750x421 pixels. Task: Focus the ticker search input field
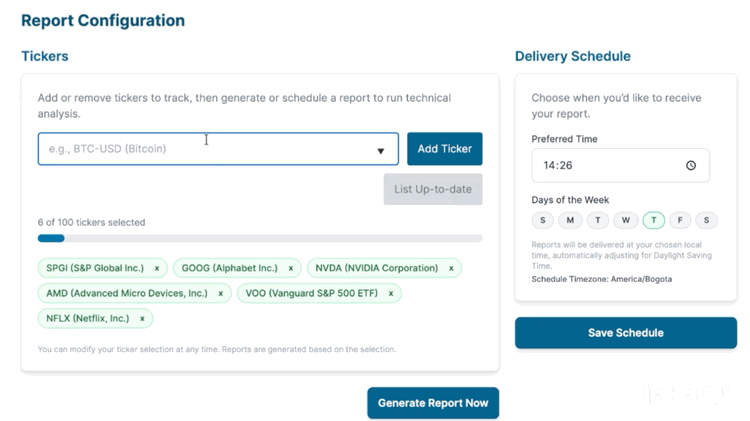point(200,149)
